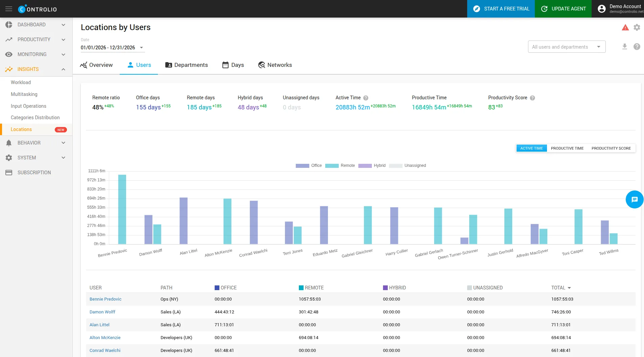The image size is (644, 357).
Task: Open Alton McKenzie user link
Action: (x=105, y=338)
